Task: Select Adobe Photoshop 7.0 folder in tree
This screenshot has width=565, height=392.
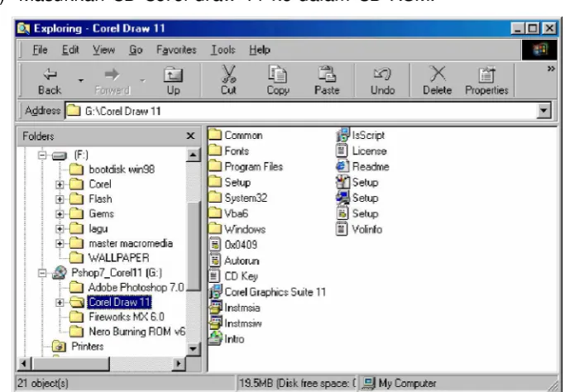Action: [x=127, y=287]
